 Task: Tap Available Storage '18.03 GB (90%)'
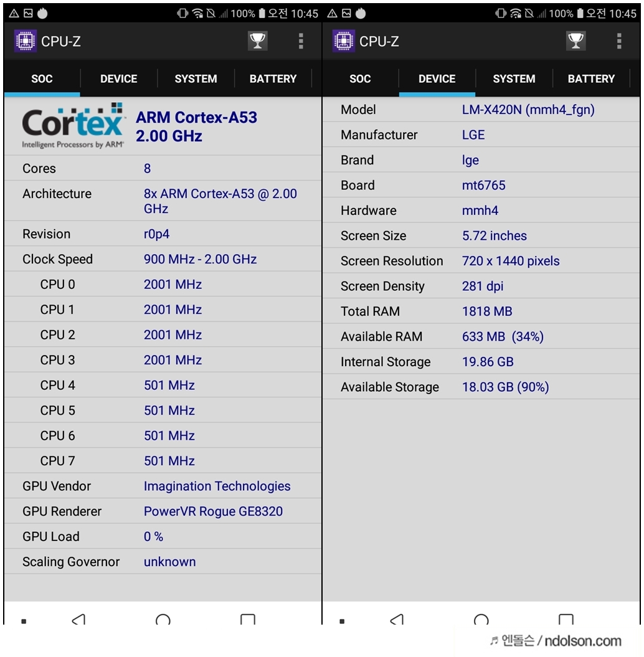pyautogui.click(x=505, y=387)
